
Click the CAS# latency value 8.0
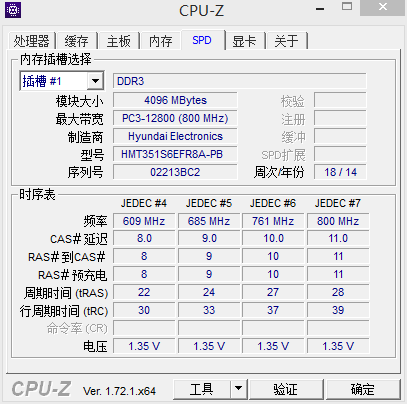[x=144, y=238]
